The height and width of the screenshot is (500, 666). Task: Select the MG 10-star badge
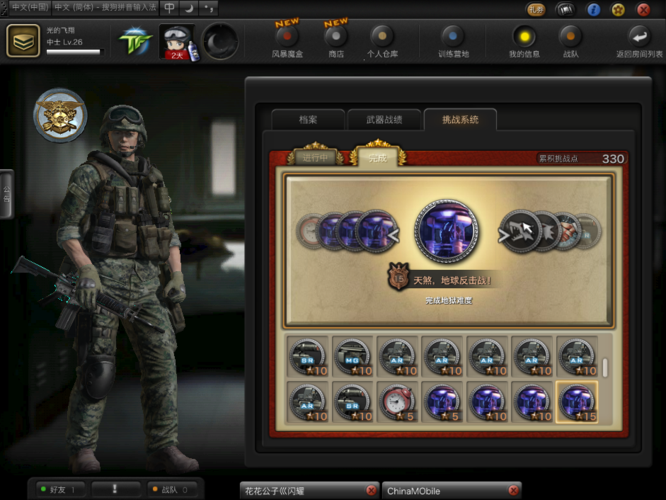[353, 357]
